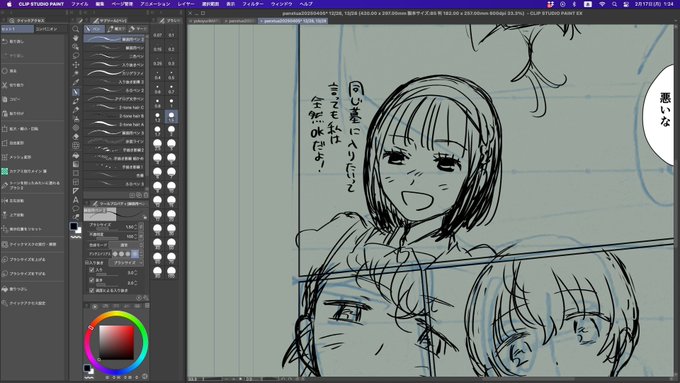This screenshot has width=680, height=383.
Task: Select the Frame border tool
Action: pos(76,182)
